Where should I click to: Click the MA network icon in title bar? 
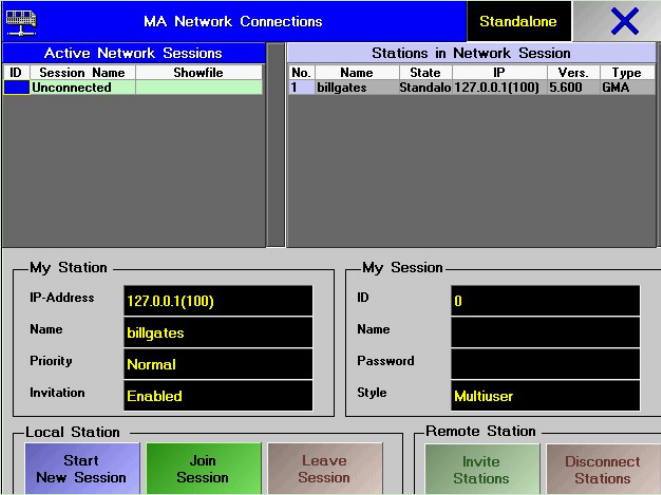(21, 22)
